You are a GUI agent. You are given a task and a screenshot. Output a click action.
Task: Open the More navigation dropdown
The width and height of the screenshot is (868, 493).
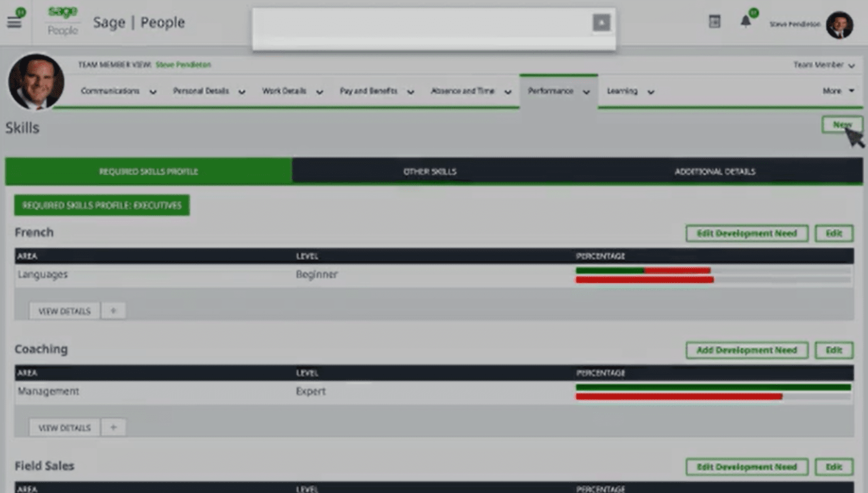[x=838, y=91]
